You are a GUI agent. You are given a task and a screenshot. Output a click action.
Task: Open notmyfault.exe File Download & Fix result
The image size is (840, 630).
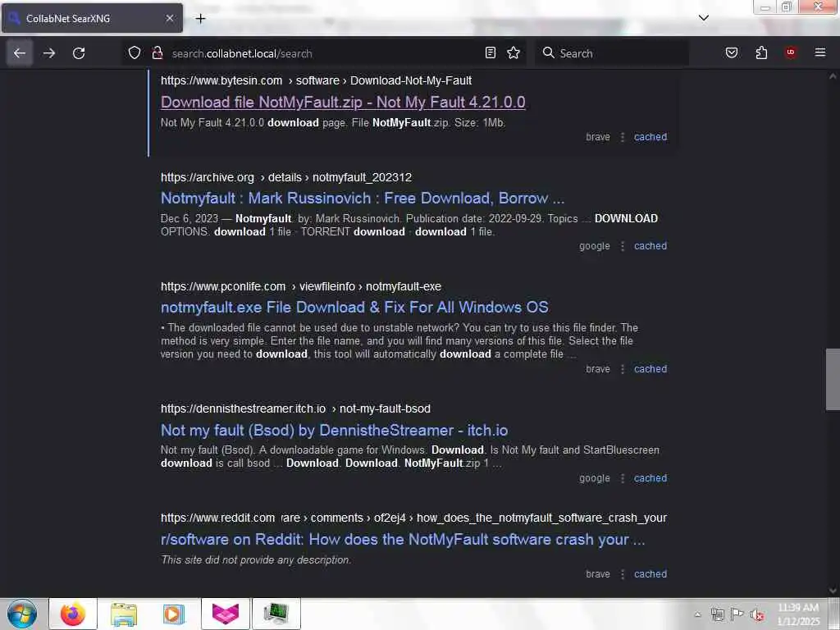[x=354, y=307]
